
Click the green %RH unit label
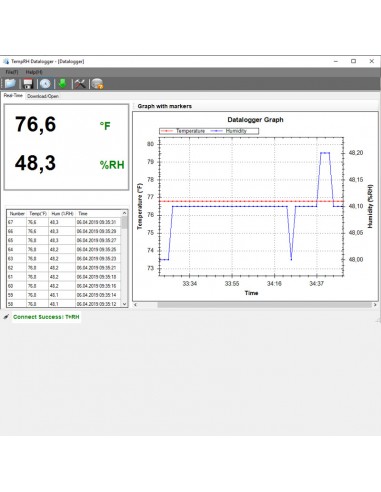pyautogui.click(x=112, y=165)
